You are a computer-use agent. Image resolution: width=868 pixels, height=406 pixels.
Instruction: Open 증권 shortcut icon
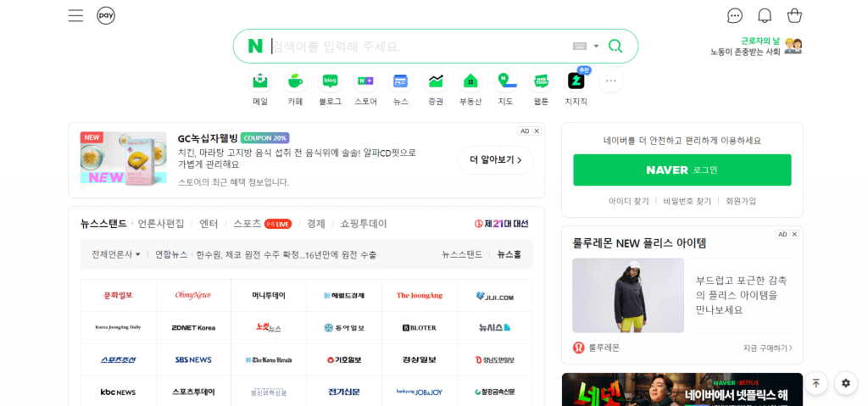coord(436,81)
